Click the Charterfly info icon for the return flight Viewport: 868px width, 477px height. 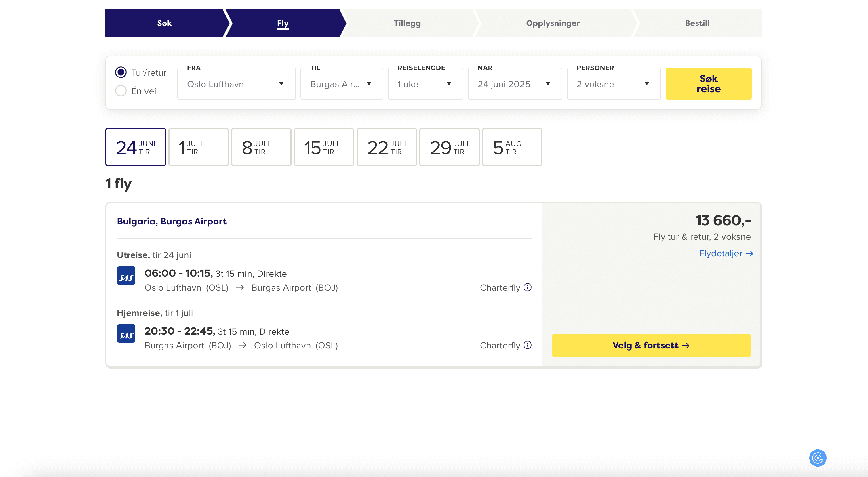pyautogui.click(x=527, y=345)
